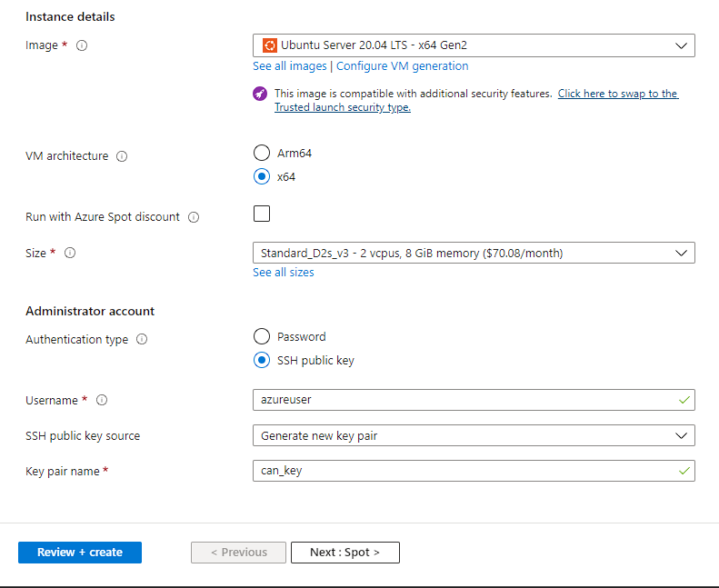The height and width of the screenshot is (588, 719).
Task: Click the info icon next to Size
Action: (x=70, y=254)
